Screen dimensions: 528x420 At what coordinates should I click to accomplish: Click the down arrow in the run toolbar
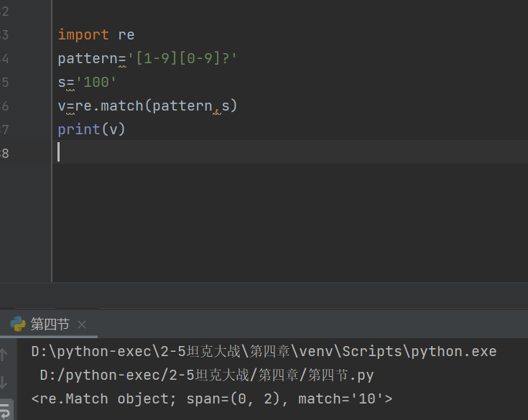(x=4, y=383)
